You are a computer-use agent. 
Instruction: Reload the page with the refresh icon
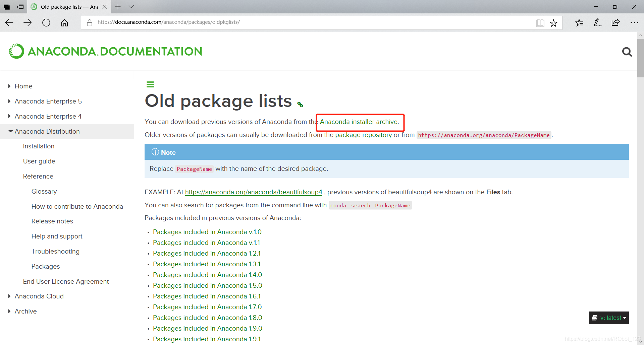pos(46,22)
